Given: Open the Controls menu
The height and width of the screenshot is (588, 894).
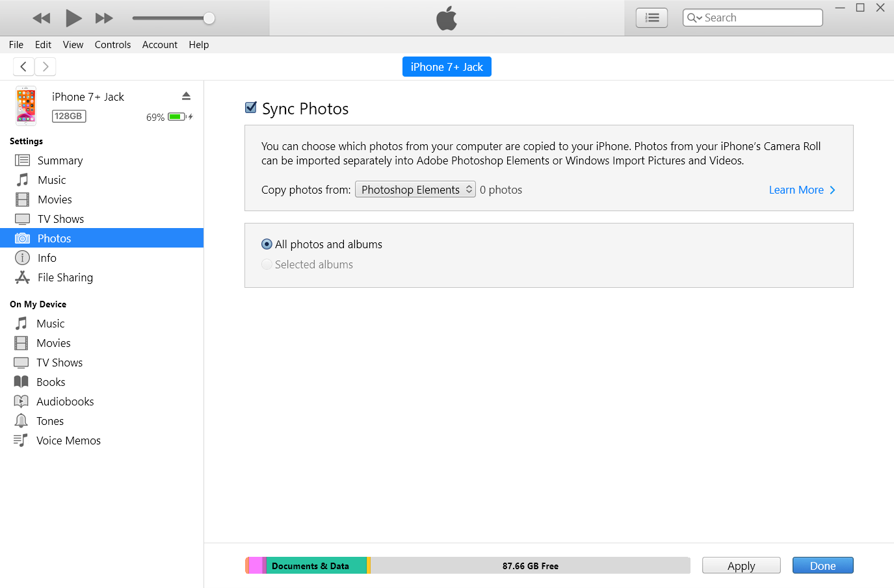Looking at the screenshot, I should [x=112, y=45].
